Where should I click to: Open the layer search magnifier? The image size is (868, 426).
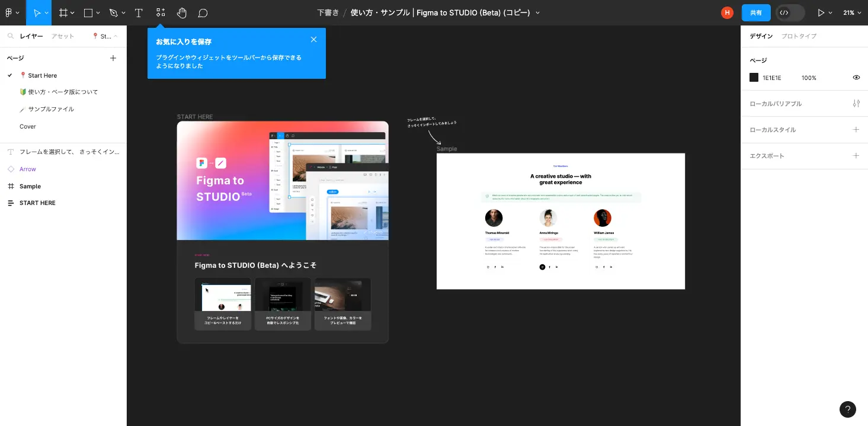(11, 36)
